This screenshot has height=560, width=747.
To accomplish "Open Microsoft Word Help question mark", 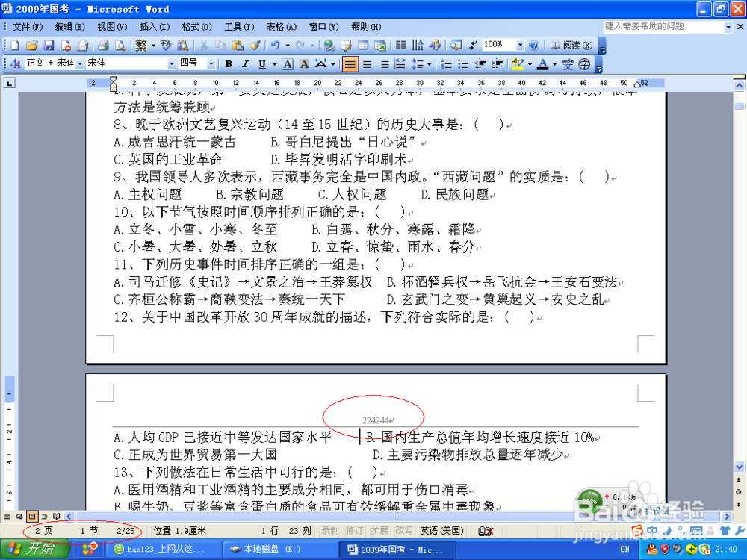I will click(534, 46).
